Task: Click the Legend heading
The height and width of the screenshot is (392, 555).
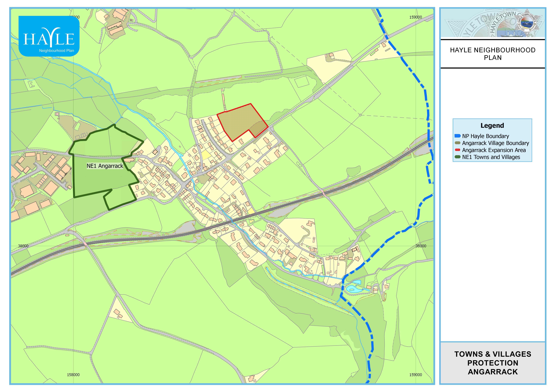Action: (492, 126)
